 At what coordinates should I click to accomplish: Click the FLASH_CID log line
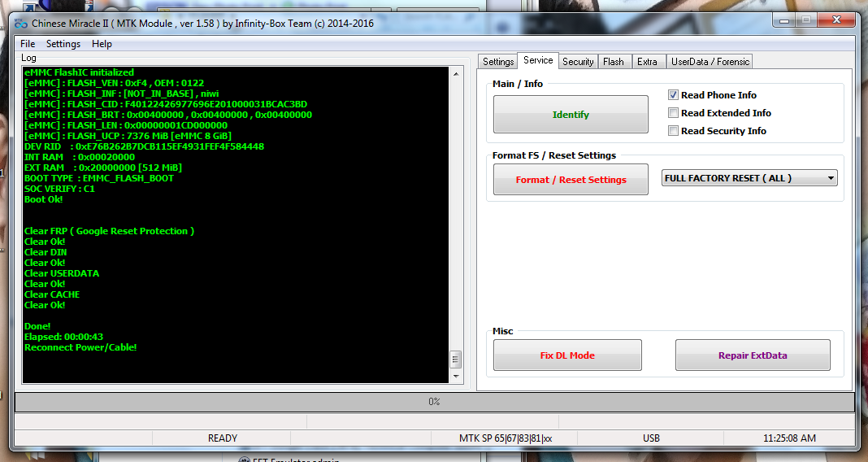[x=166, y=104]
